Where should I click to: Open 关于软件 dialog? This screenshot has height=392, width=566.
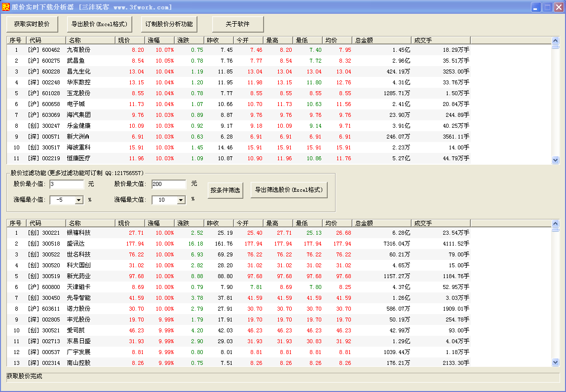(x=238, y=24)
